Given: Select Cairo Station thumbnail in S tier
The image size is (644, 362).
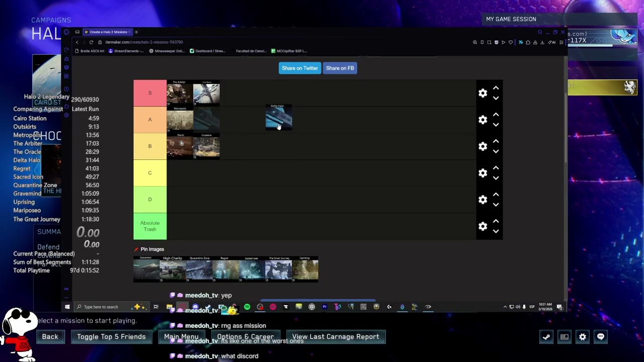Looking at the screenshot, I should pyautogui.click(x=206, y=93).
